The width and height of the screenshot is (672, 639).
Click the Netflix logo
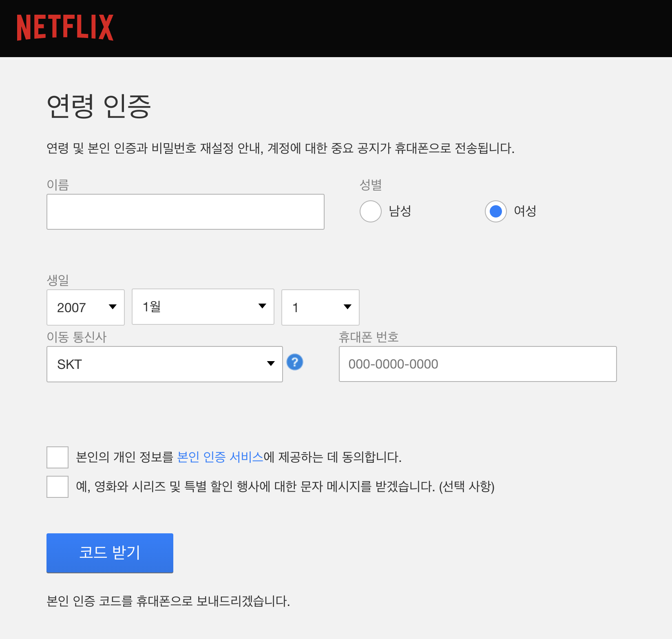[65, 27]
